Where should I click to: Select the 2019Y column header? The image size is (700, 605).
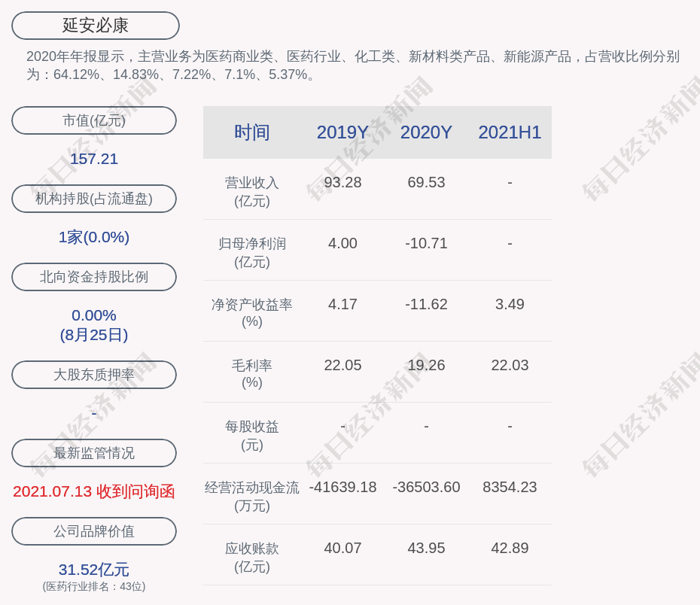[x=342, y=132]
